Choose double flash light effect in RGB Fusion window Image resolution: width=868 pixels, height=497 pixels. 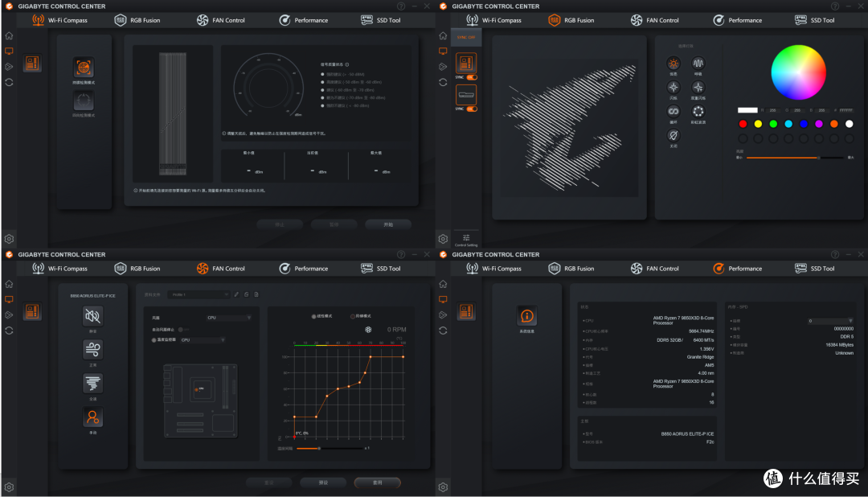(698, 87)
